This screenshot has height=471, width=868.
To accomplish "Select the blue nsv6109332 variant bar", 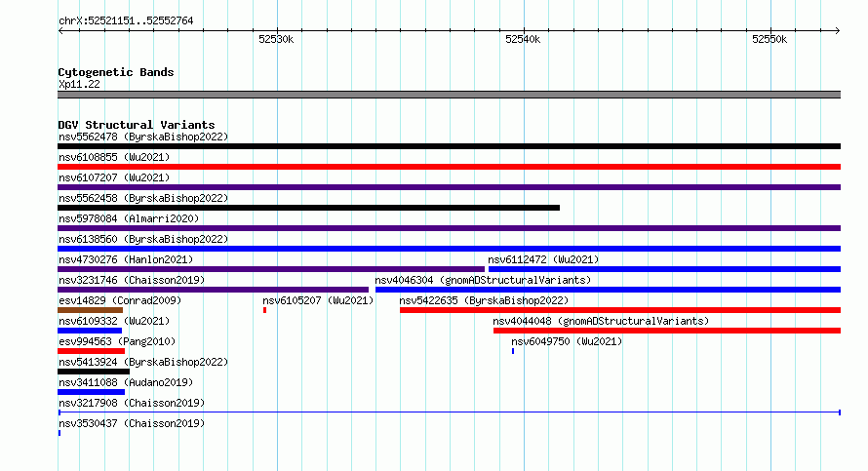I will (90, 331).
